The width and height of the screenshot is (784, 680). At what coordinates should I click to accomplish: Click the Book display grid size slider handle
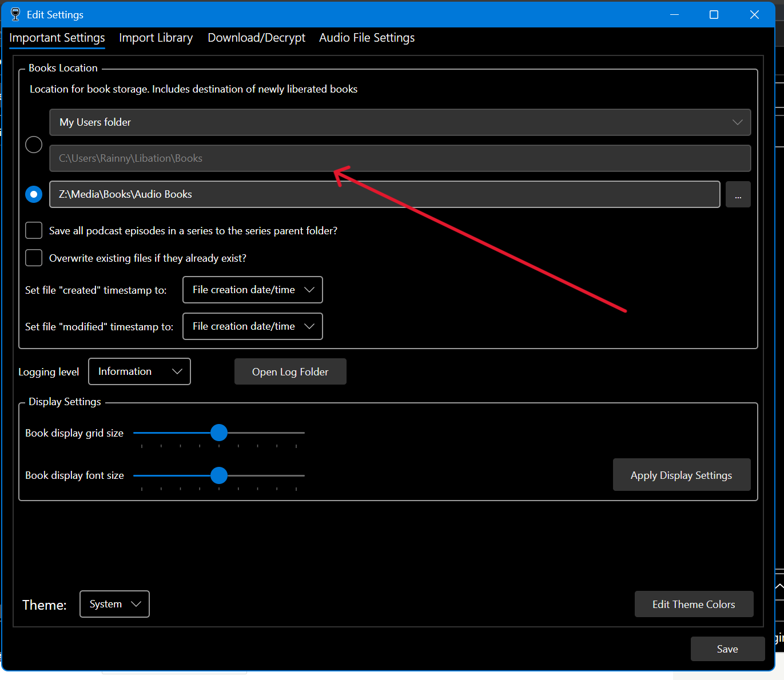pos(219,433)
